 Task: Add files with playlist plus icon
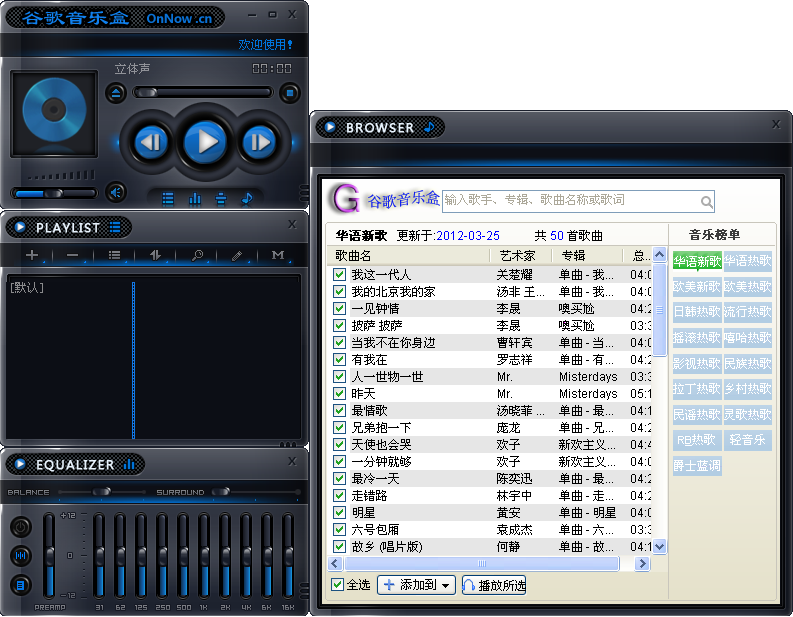32,255
